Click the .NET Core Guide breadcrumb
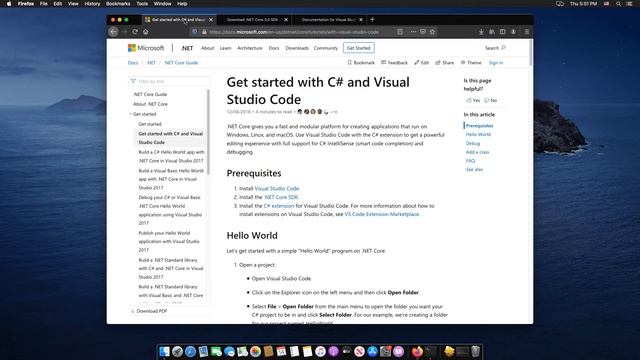The width and height of the screenshot is (640, 360). [x=181, y=63]
